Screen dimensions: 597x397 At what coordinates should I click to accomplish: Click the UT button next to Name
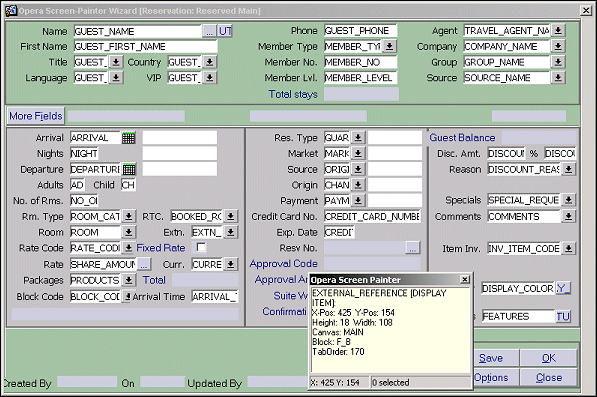225,31
